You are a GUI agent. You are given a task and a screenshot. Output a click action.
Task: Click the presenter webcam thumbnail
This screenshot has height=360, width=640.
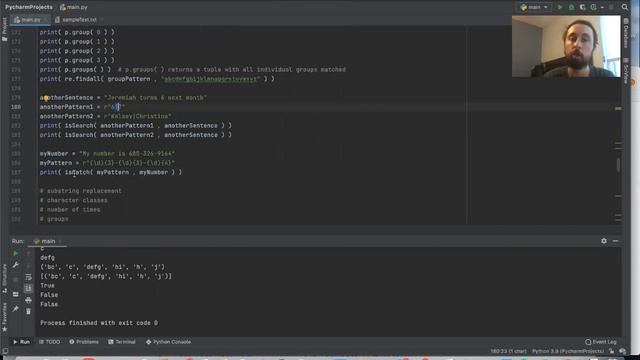566,46
